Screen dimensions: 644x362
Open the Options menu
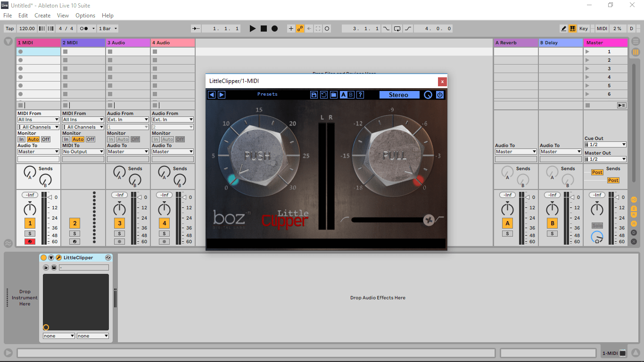pos(85,16)
